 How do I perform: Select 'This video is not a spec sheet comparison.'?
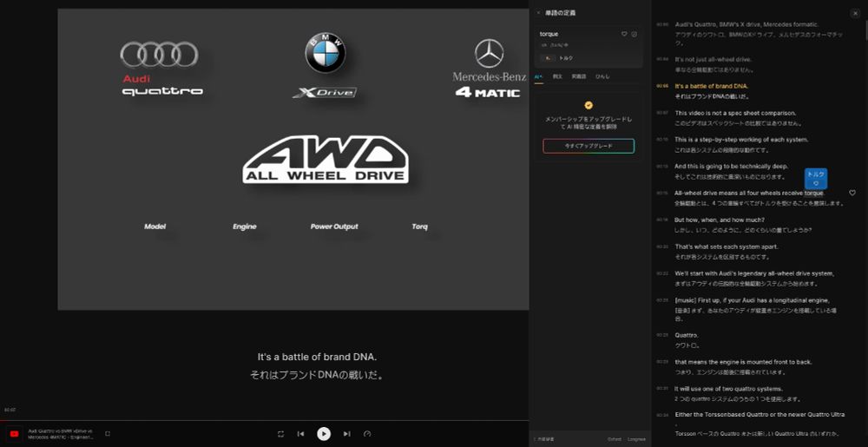pyautogui.click(x=735, y=113)
